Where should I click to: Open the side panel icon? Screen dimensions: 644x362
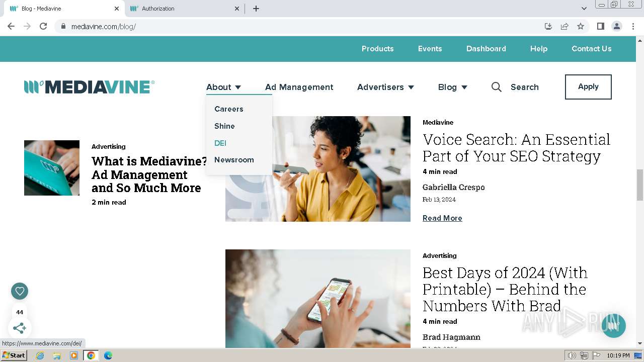[600, 26]
